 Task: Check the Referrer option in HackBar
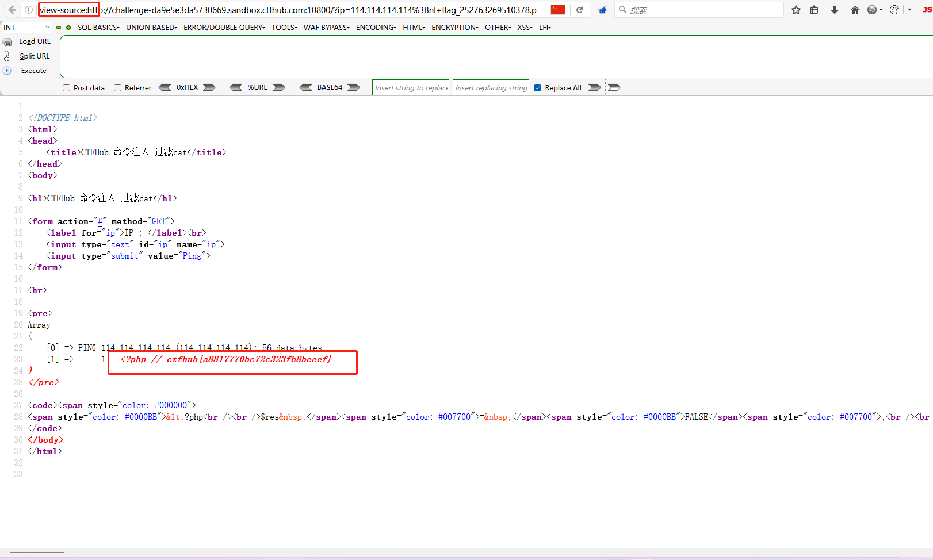point(117,87)
